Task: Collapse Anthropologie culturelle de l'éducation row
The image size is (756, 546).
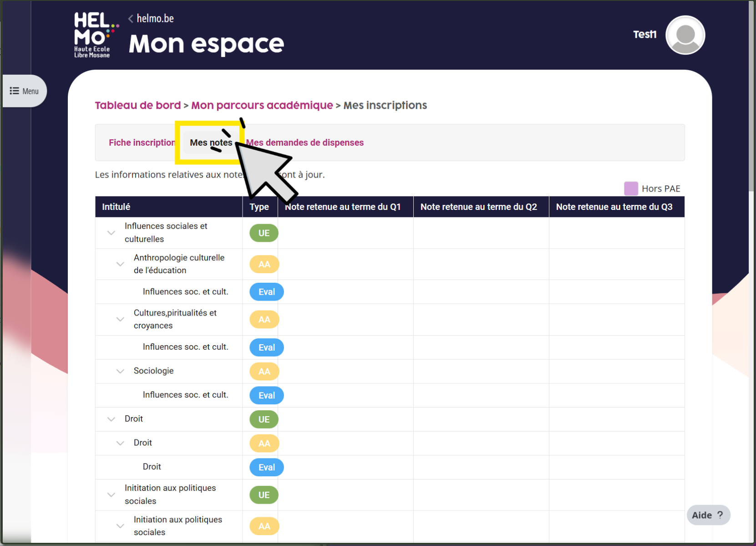Action: click(x=120, y=264)
